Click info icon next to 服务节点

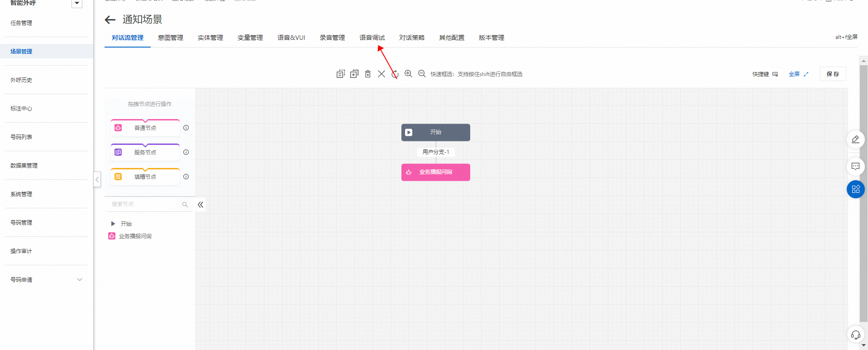[186, 152]
